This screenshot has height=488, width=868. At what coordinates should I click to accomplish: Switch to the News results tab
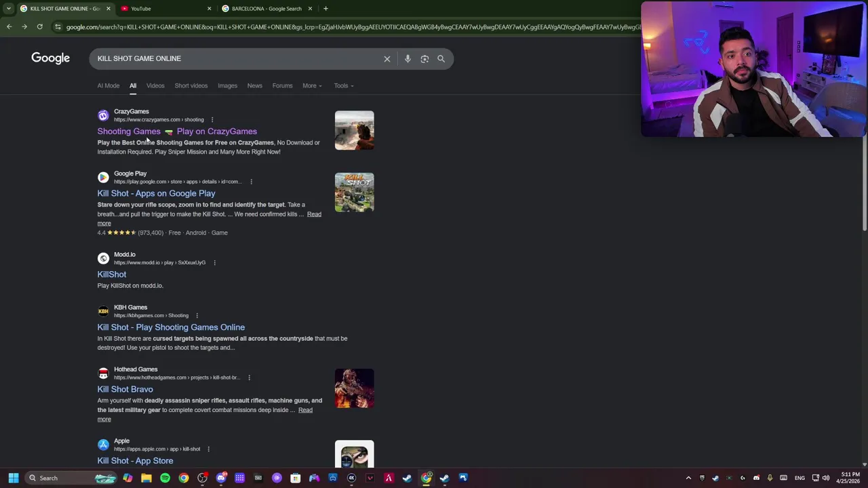(254, 86)
